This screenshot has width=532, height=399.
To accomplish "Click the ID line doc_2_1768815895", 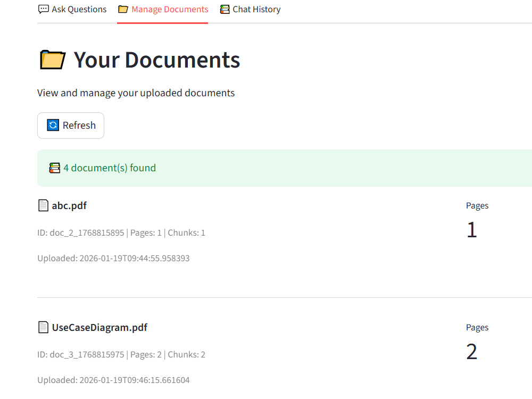I will pyautogui.click(x=121, y=233).
